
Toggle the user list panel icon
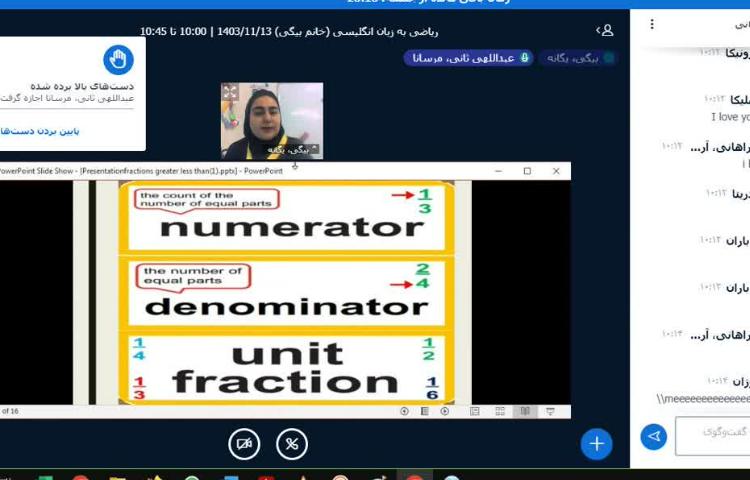(605, 31)
